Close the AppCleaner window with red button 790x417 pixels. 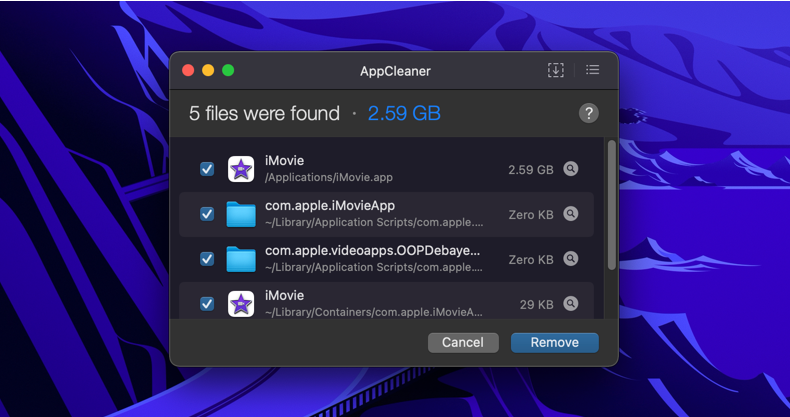click(188, 71)
